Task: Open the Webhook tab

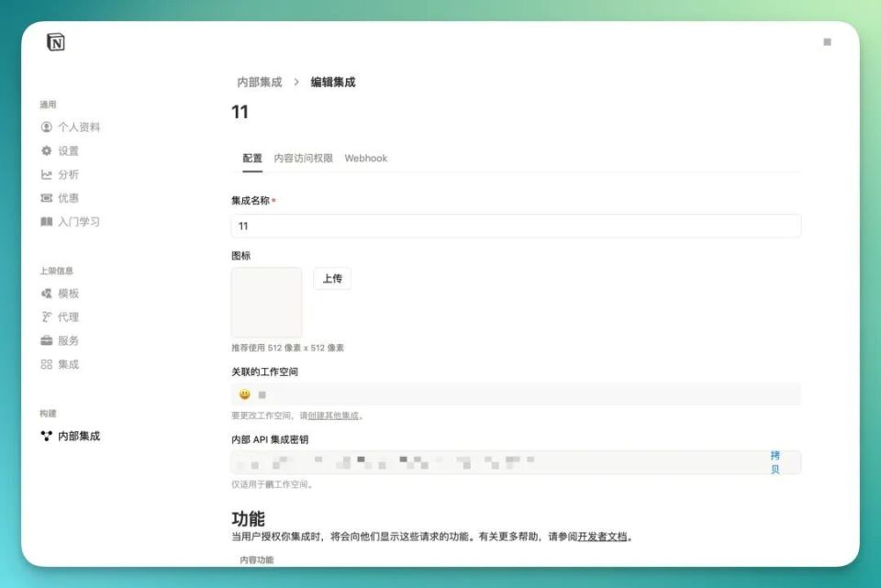Action: [365, 158]
